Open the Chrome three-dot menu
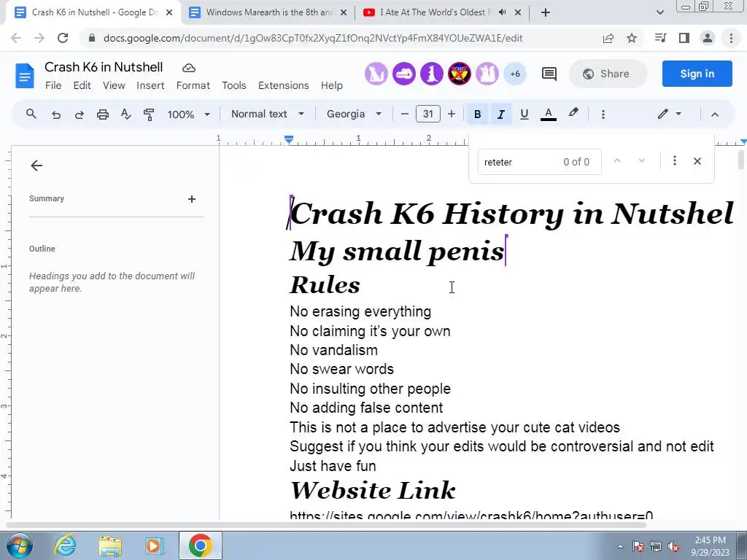The width and height of the screenshot is (747, 560). tap(731, 38)
